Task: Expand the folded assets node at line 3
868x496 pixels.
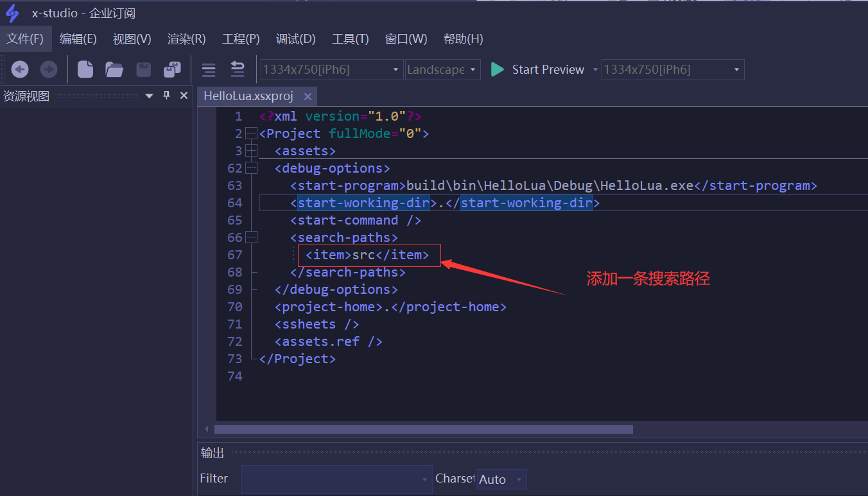Action: tap(251, 151)
